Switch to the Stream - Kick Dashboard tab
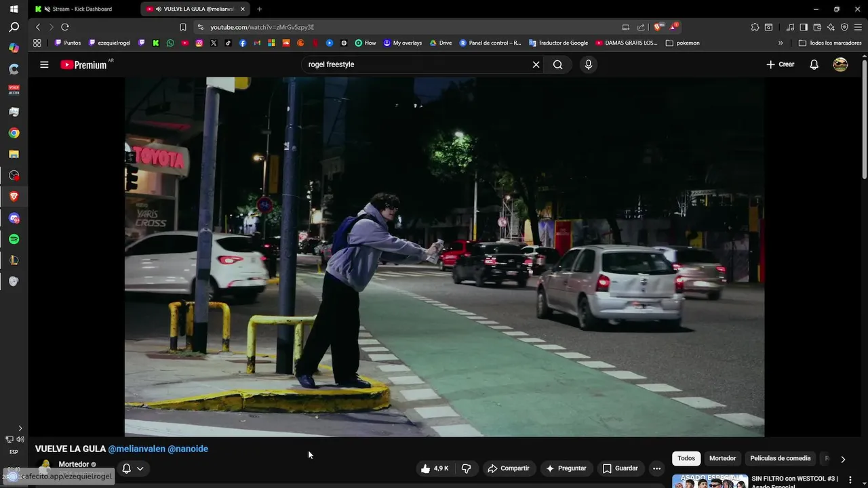The height and width of the screenshot is (488, 868). click(81, 9)
